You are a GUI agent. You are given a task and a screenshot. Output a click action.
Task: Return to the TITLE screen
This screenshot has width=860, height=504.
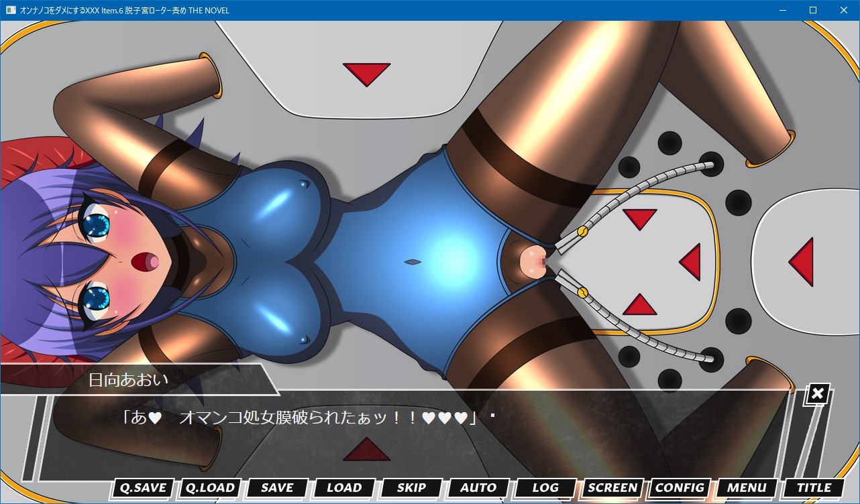pyautogui.click(x=814, y=488)
